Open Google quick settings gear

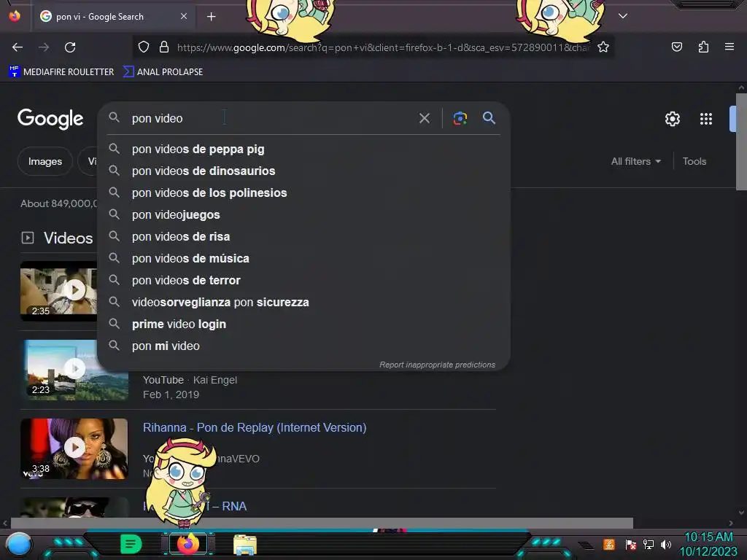(672, 119)
